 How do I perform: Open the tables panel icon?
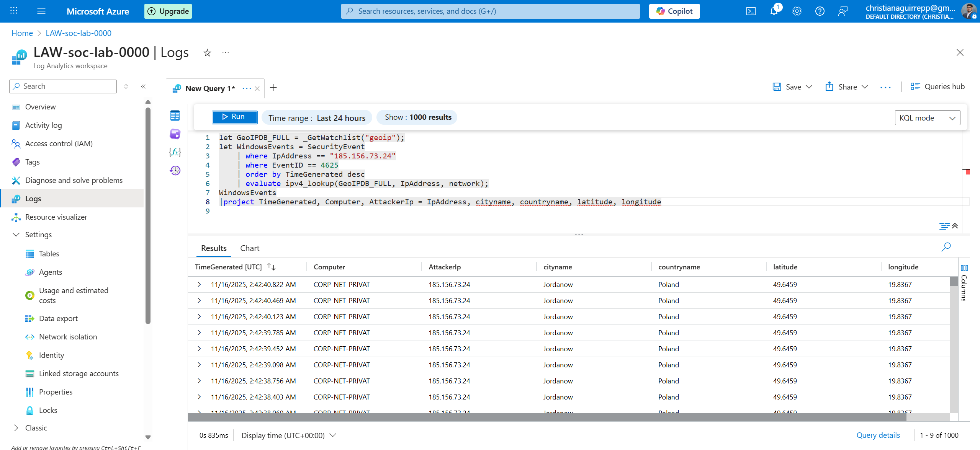point(175,116)
